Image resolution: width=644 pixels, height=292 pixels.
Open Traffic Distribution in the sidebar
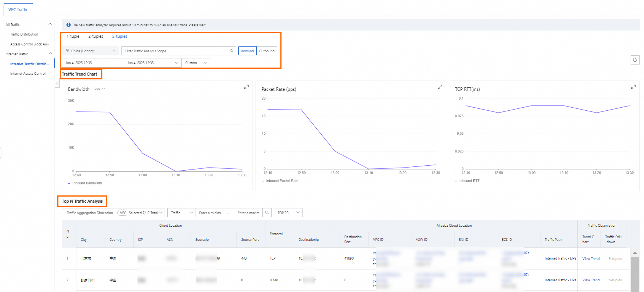click(24, 34)
